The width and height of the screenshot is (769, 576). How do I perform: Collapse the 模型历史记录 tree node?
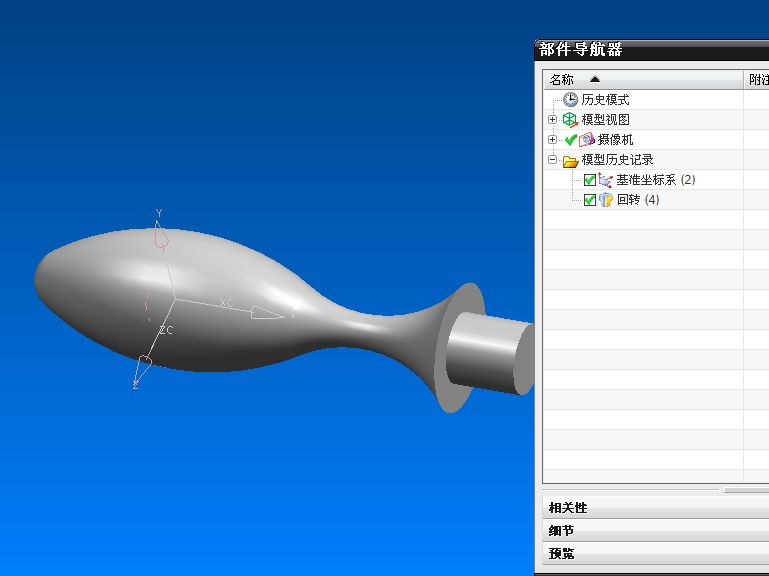[x=552, y=159]
